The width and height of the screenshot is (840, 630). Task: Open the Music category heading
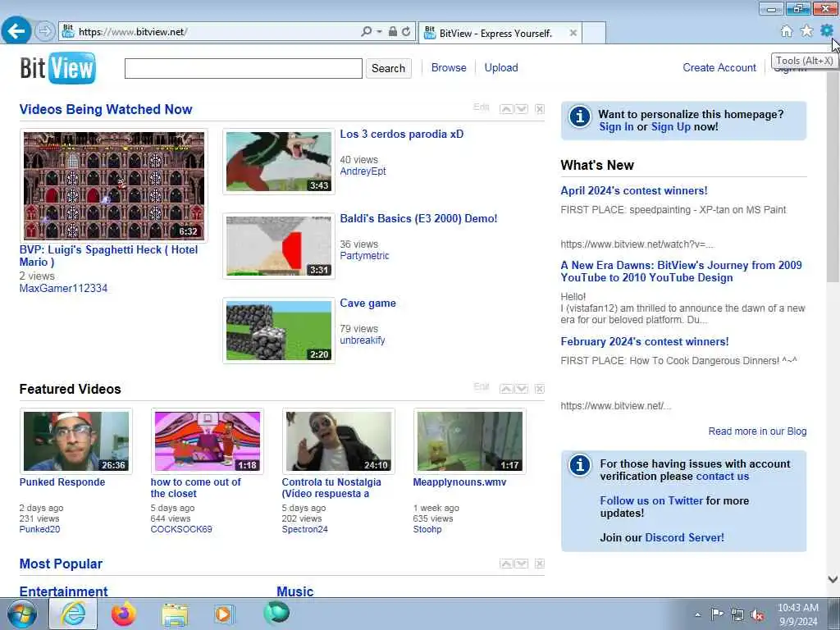(294, 591)
